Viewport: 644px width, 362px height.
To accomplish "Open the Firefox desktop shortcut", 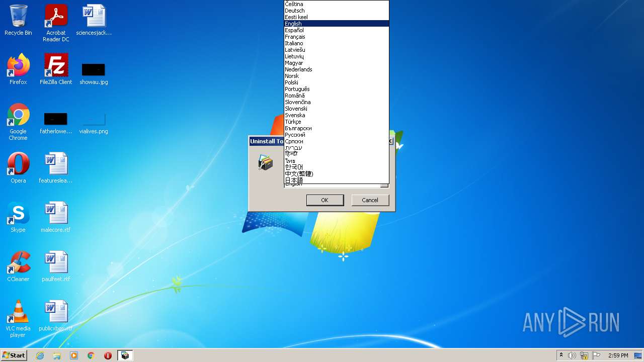I will 18,69.
